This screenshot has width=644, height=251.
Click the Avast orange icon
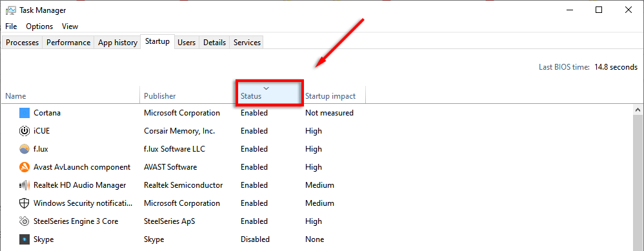(x=25, y=166)
